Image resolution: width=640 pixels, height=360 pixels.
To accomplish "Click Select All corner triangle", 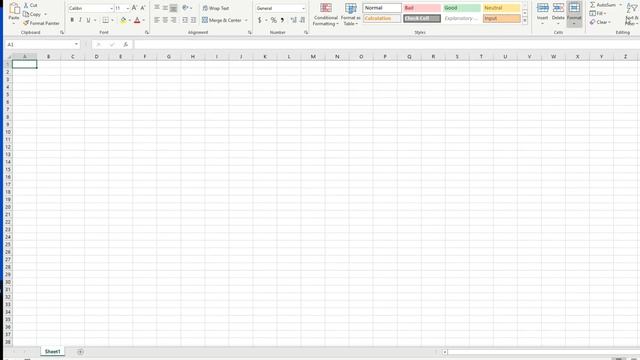I will click(8, 57).
